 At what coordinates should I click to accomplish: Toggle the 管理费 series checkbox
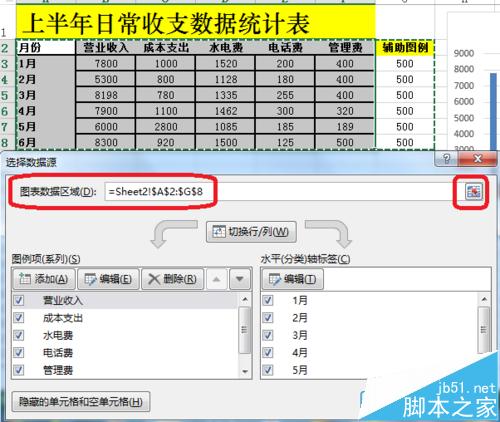coord(19,370)
